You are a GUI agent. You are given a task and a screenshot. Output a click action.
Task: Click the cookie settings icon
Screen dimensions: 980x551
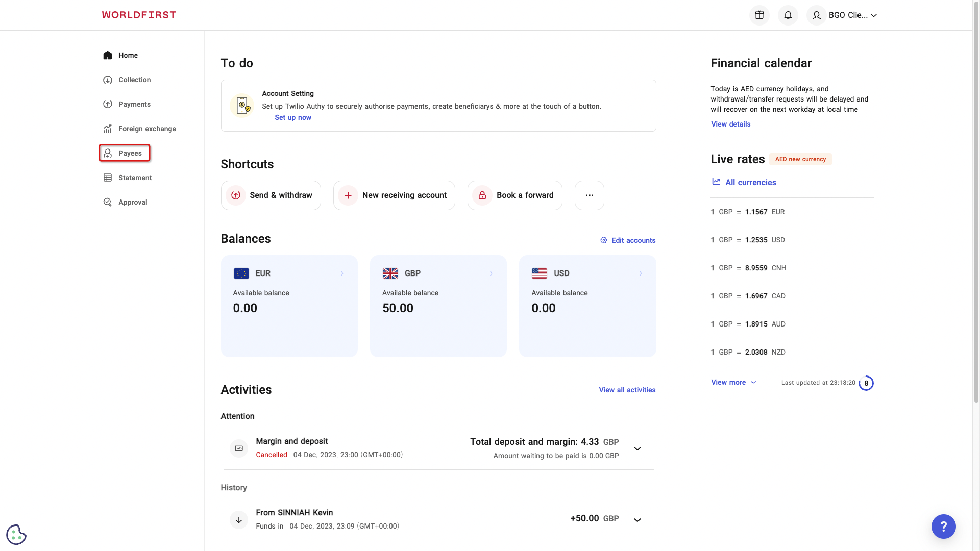pyautogui.click(x=16, y=534)
